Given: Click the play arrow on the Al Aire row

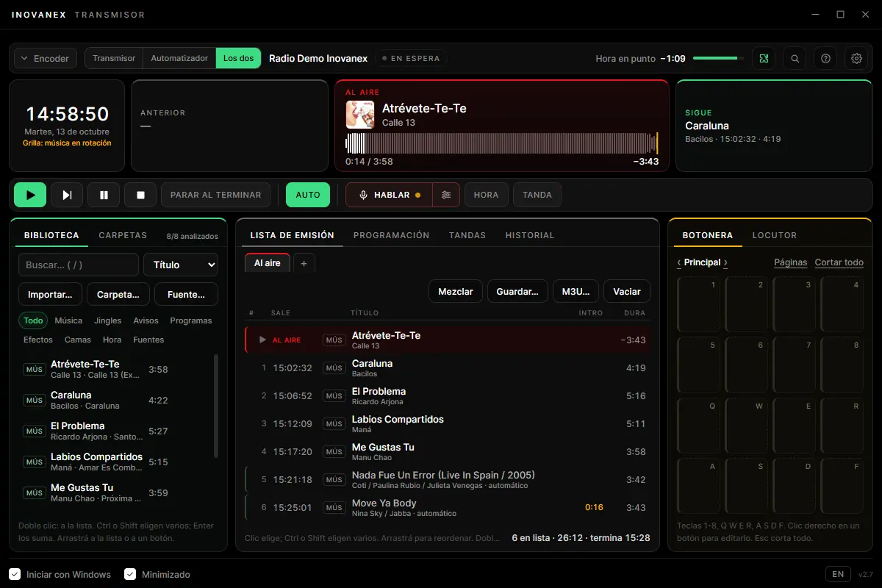Looking at the screenshot, I should (262, 340).
